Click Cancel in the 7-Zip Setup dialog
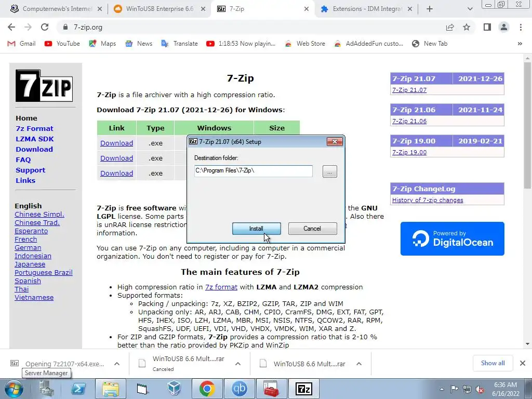The height and width of the screenshot is (399, 532). 312,229
